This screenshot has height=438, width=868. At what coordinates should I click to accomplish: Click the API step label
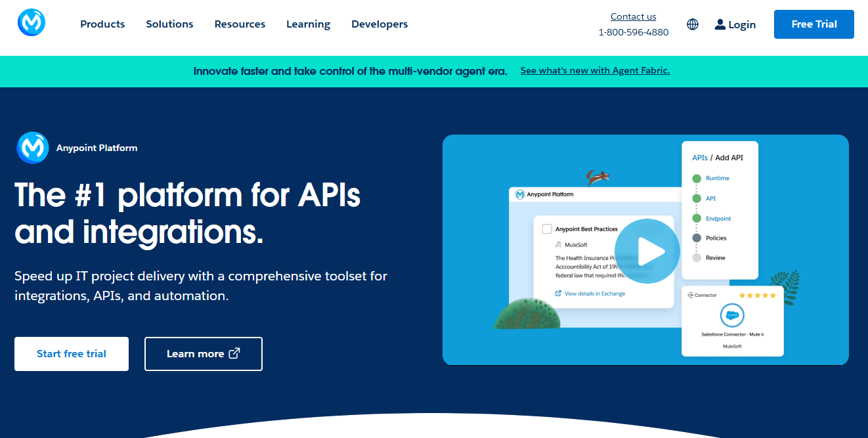(x=710, y=198)
